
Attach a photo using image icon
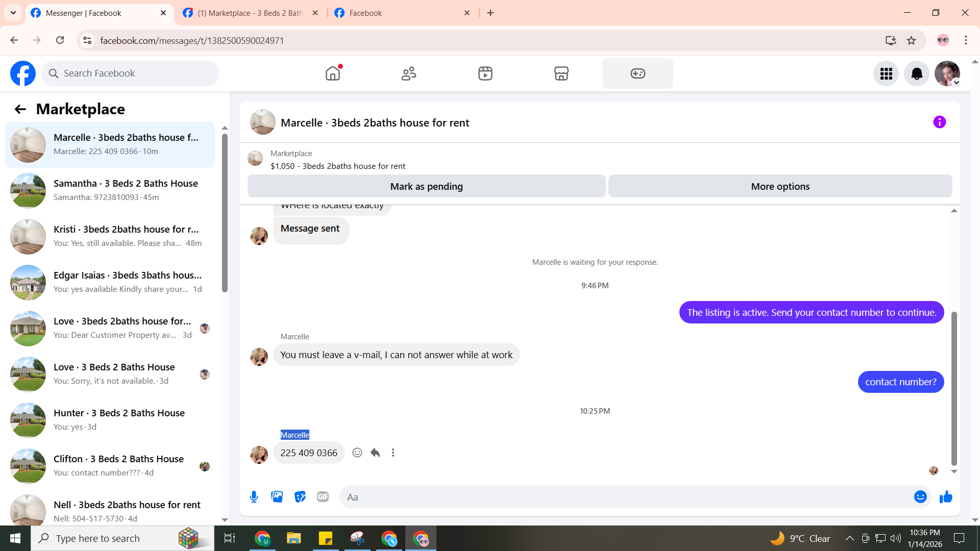(x=277, y=497)
